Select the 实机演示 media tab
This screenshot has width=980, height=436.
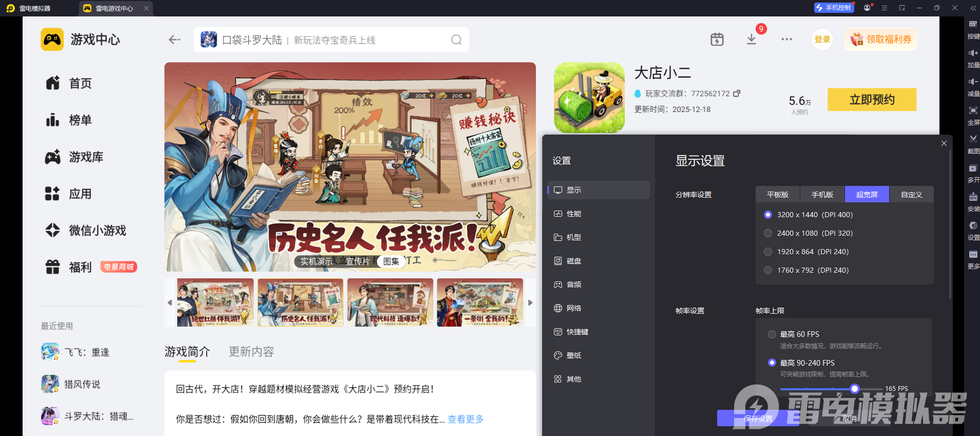317,261
